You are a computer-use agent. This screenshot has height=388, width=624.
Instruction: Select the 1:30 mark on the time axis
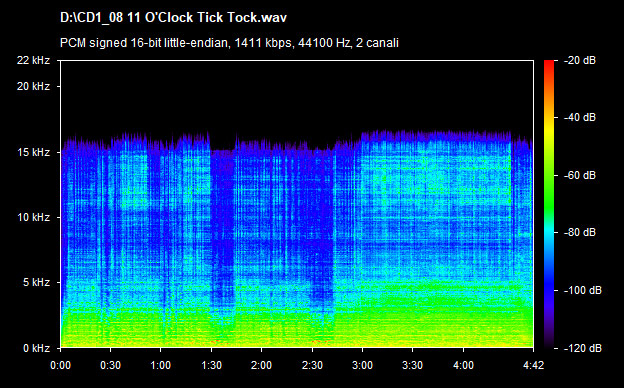pos(211,365)
